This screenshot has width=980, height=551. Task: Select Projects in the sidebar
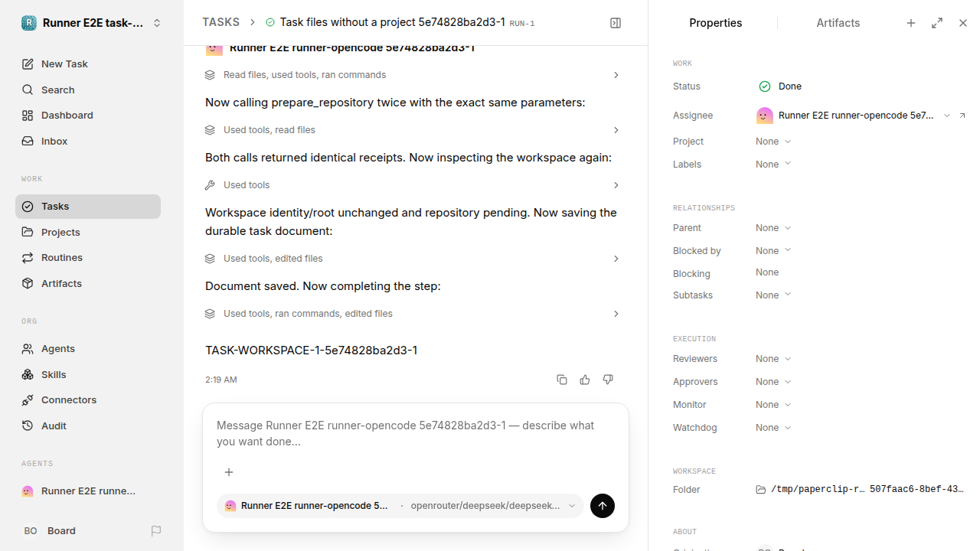click(x=88, y=232)
